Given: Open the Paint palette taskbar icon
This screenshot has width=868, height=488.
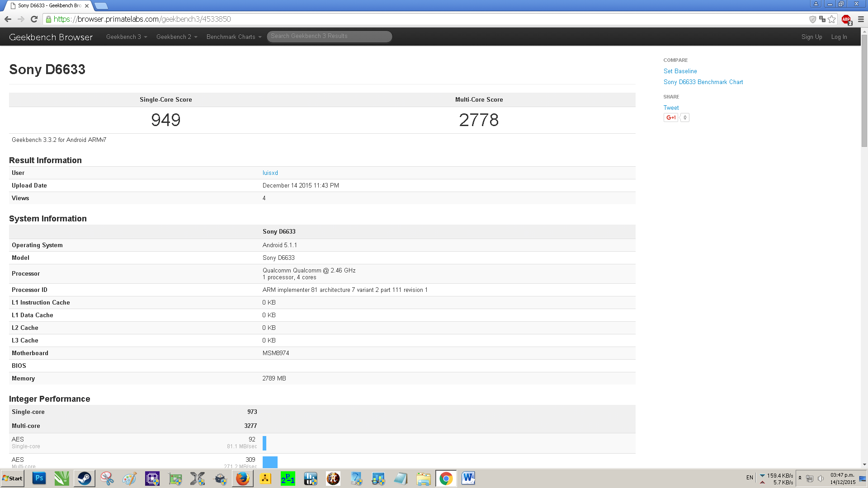Looking at the screenshot, I should (x=130, y=479).
